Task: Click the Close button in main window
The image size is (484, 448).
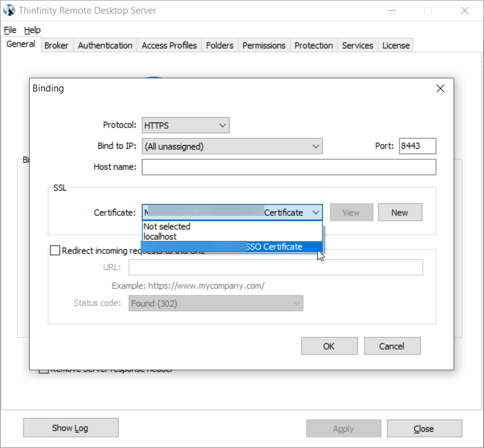Action: coord(424,429)
